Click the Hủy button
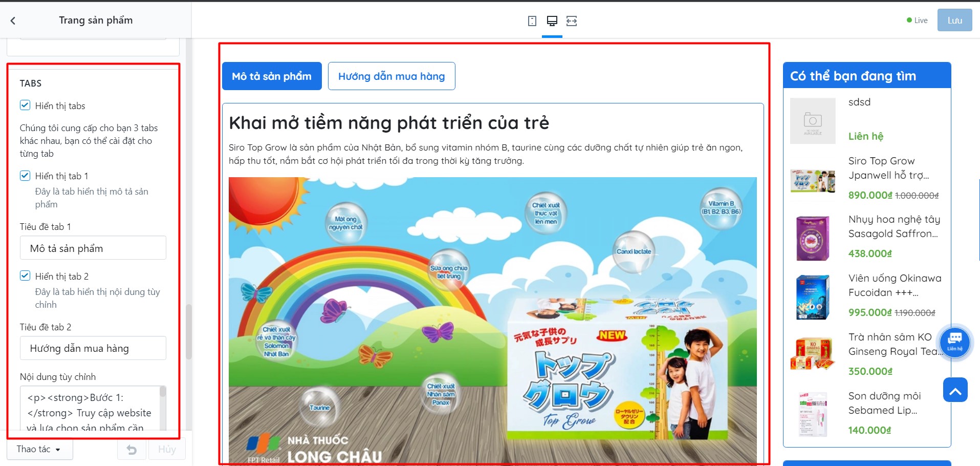Screen dimensions: 980x466 pos(167,450)
